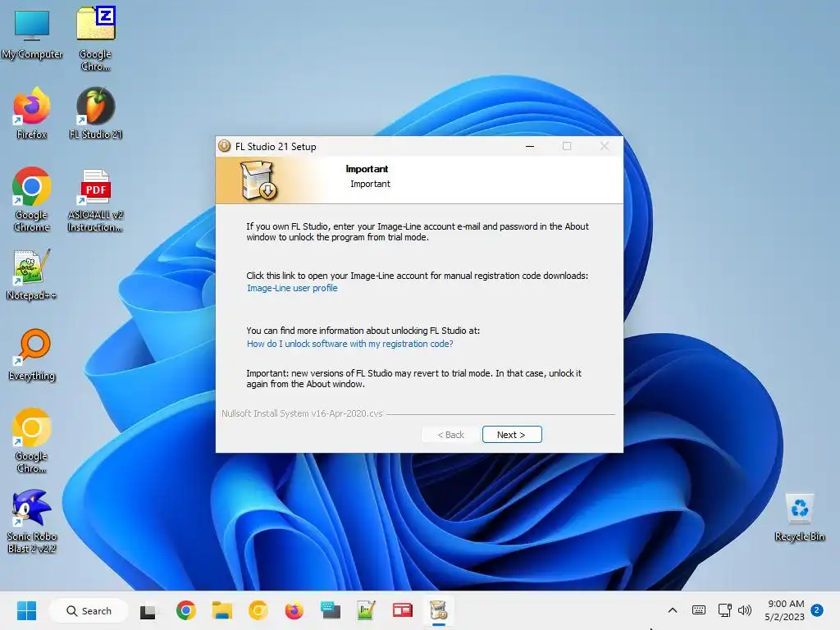Open the touch keyboard tray icon
Viewport: 840px width, 630px height.
click(x=699, y=610)
